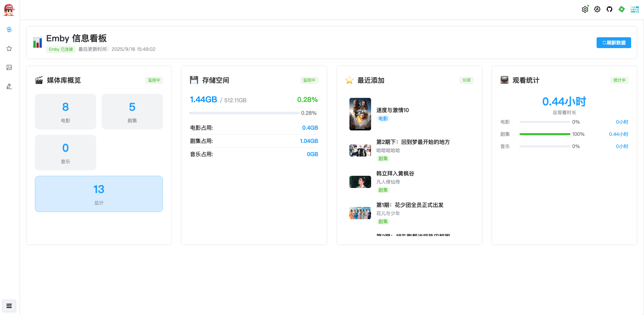Select the 剧集 count card showing 5

tap(132, 111)
